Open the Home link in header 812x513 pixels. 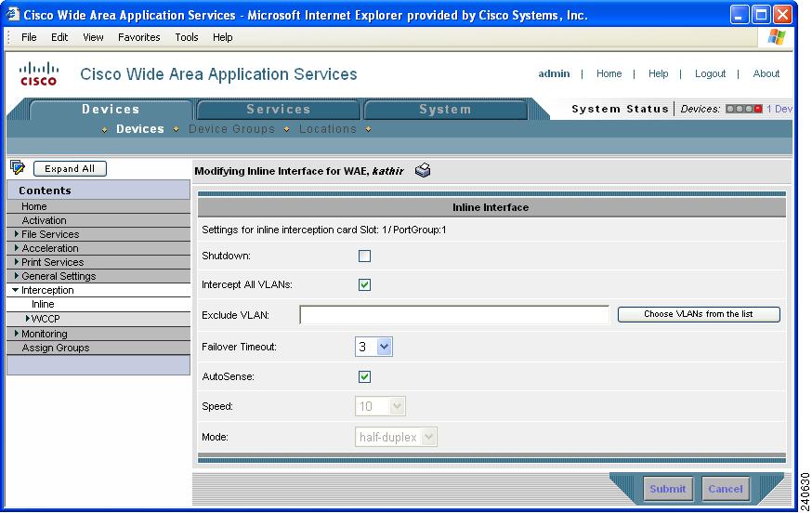click(x=609, y=73)
